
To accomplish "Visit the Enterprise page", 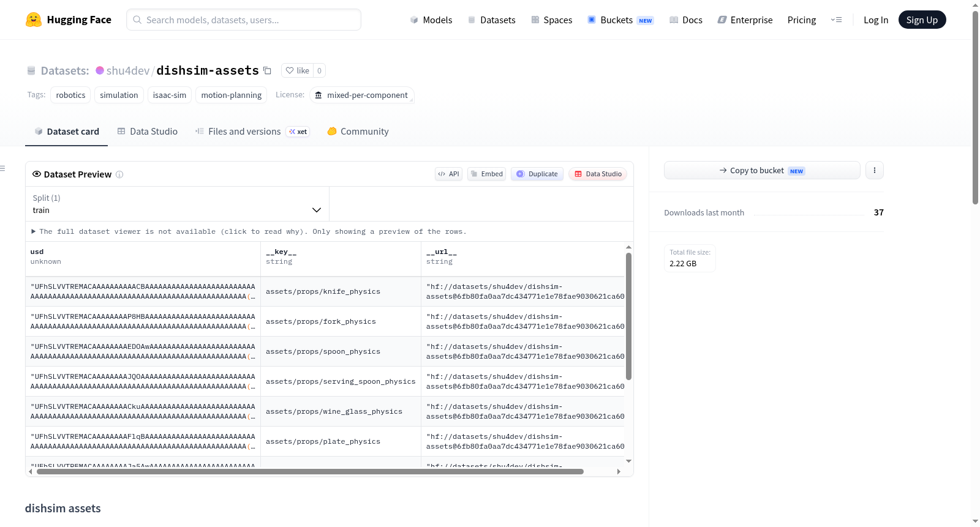I will pos(745,20).
